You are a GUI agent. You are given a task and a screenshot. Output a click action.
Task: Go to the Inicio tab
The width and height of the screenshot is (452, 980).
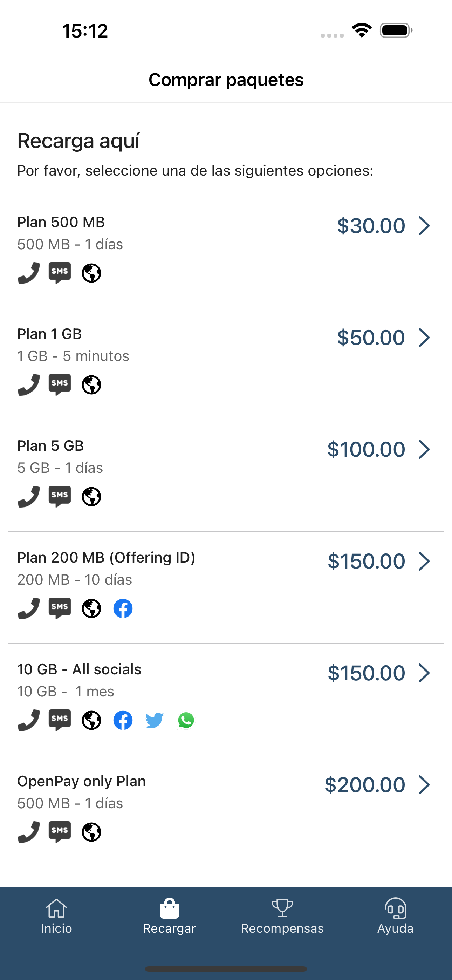(56, 916)
